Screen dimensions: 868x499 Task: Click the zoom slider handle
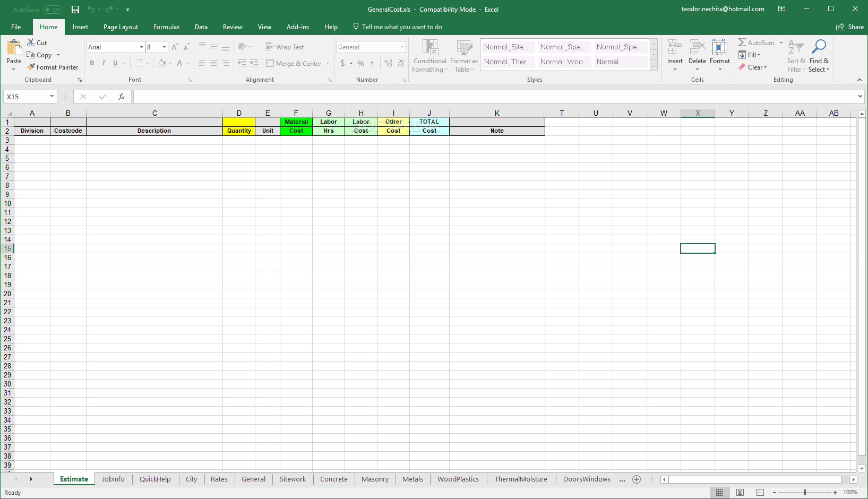[805, 493]
